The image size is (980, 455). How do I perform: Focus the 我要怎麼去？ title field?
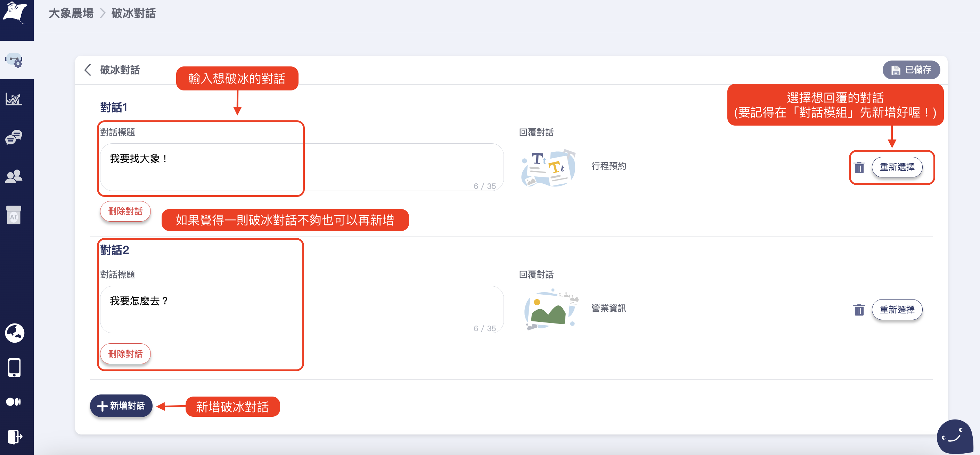302,310
